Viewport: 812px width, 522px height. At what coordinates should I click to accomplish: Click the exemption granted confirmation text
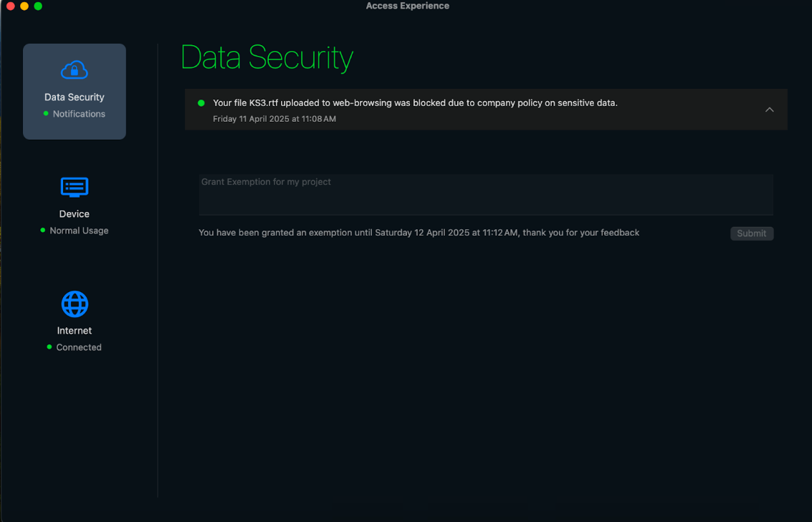click(x=419, y=233)
